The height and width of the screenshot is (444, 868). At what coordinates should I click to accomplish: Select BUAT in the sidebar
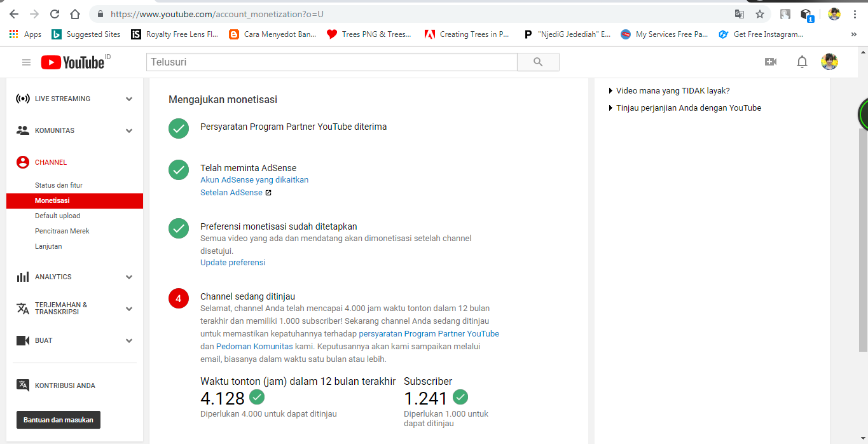click(x=44, y=340)
